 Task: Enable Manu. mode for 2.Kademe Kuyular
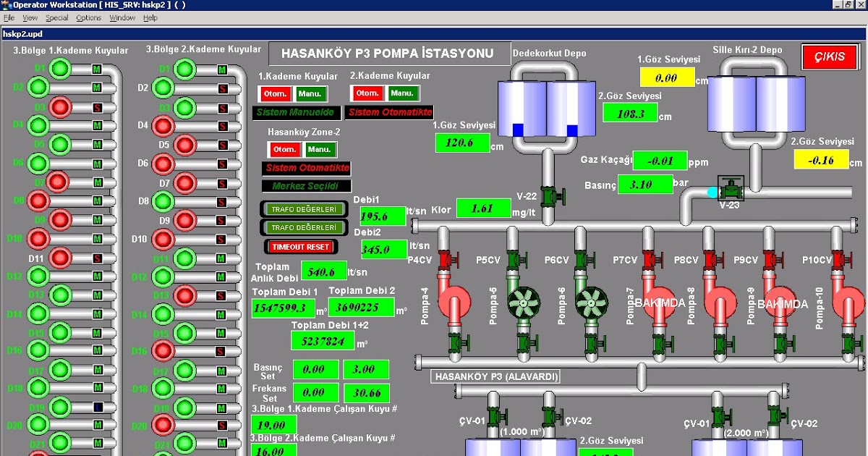click(404, 93)
